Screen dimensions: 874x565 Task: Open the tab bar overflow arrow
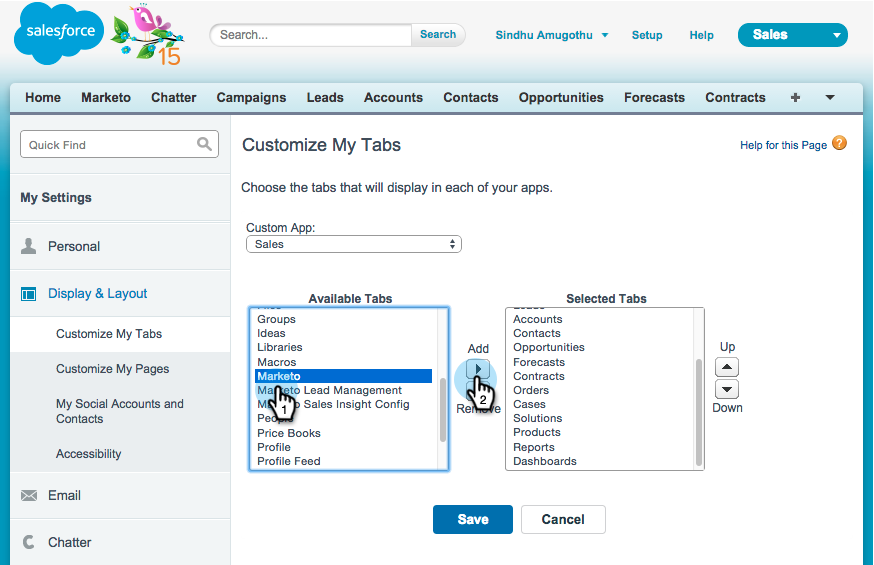point(829,98)
